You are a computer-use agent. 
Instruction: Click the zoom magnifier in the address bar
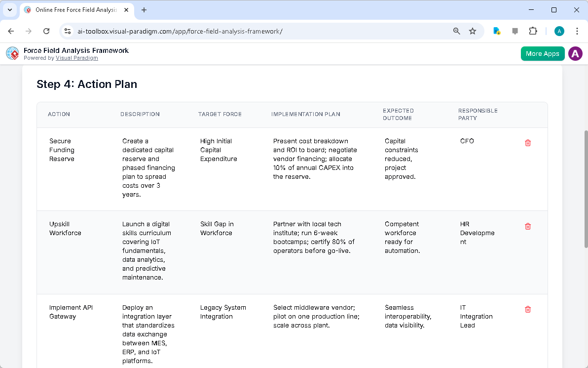456,31
